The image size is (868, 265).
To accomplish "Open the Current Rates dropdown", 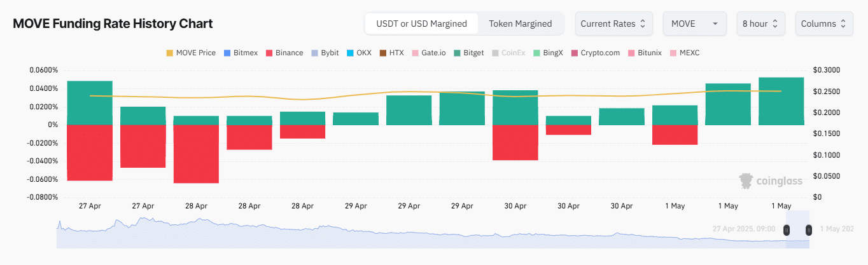I will click(x=613, y=24).
